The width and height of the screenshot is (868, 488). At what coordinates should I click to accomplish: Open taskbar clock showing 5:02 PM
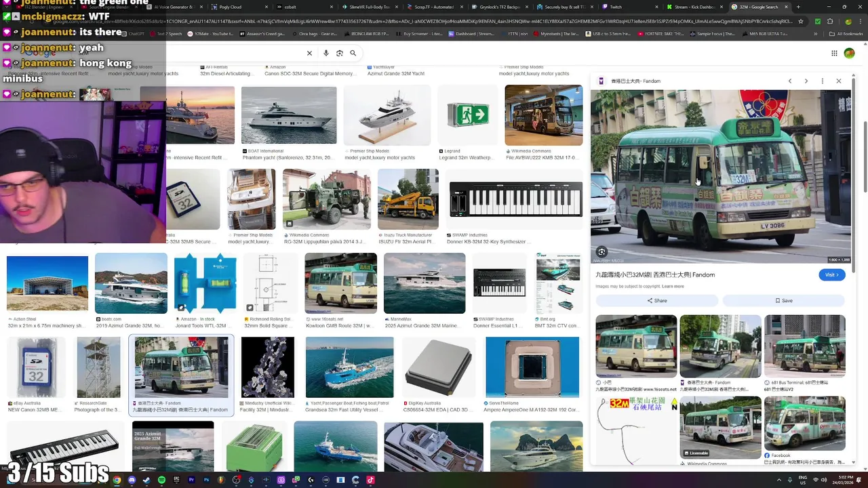pos(844,480)
